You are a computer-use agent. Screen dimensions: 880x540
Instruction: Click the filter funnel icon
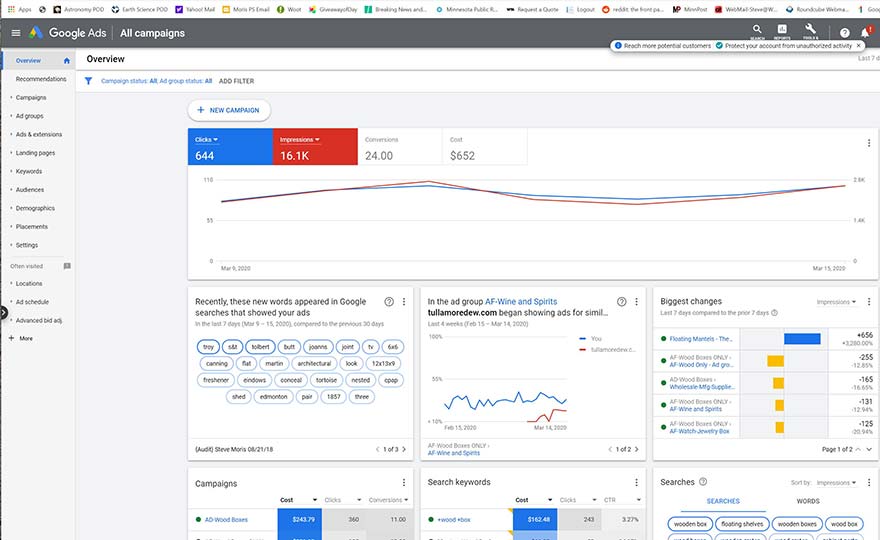pos(88,81)
